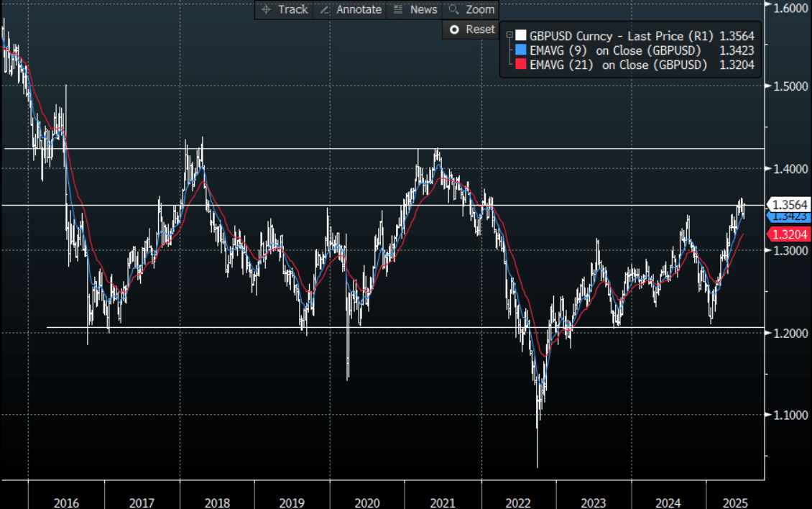The height and width of the screenshot is (509, 812).
Task: Click the white GBPUSD Curncy swatch
Action: (x=520, y=35)
